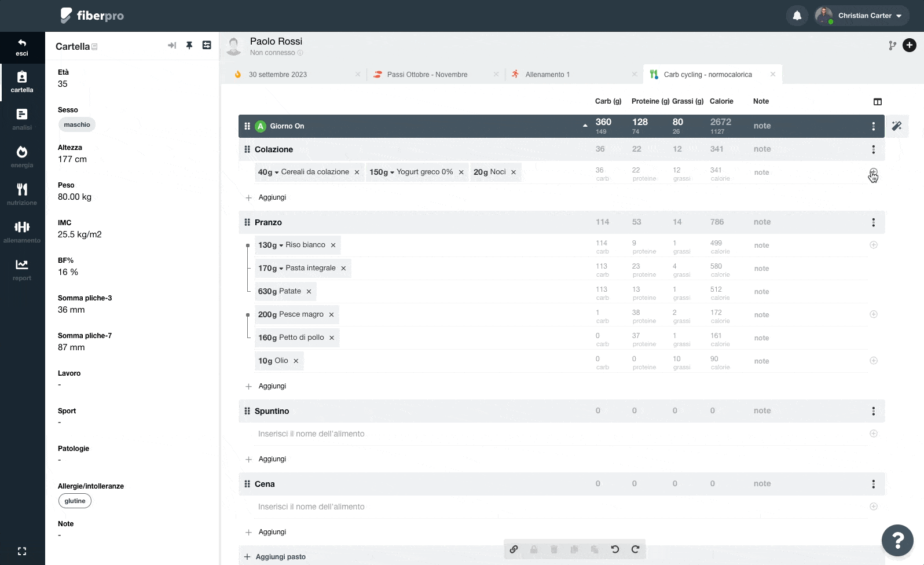Open Christian Carter user dropdown
Screen dimensions: 924x565
point(861,16)
